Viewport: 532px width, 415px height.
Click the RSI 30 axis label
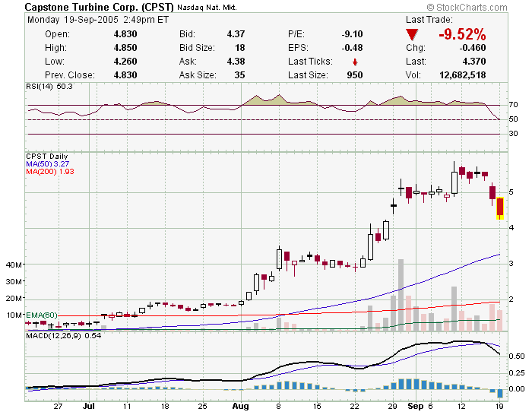click(513, 133)
